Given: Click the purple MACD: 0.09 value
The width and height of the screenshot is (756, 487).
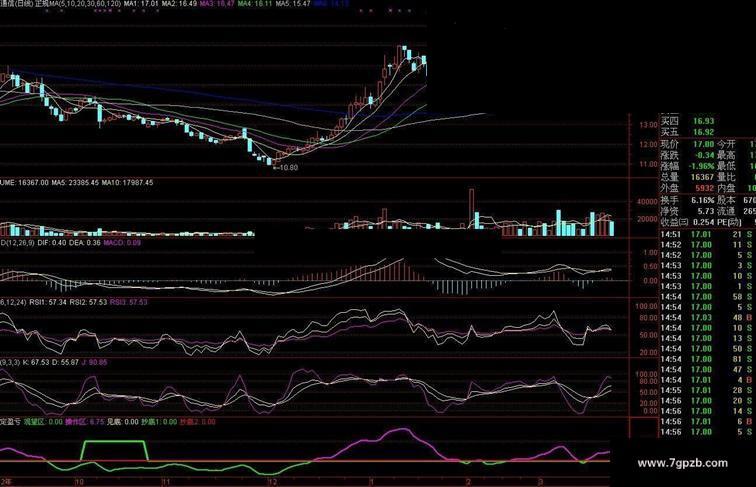Looking at the screenshot, I should [x=122, y=243].
